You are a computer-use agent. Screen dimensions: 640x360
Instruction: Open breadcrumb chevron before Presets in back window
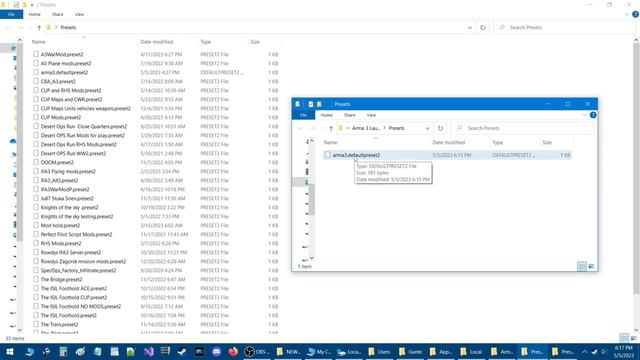click(56, 27)
